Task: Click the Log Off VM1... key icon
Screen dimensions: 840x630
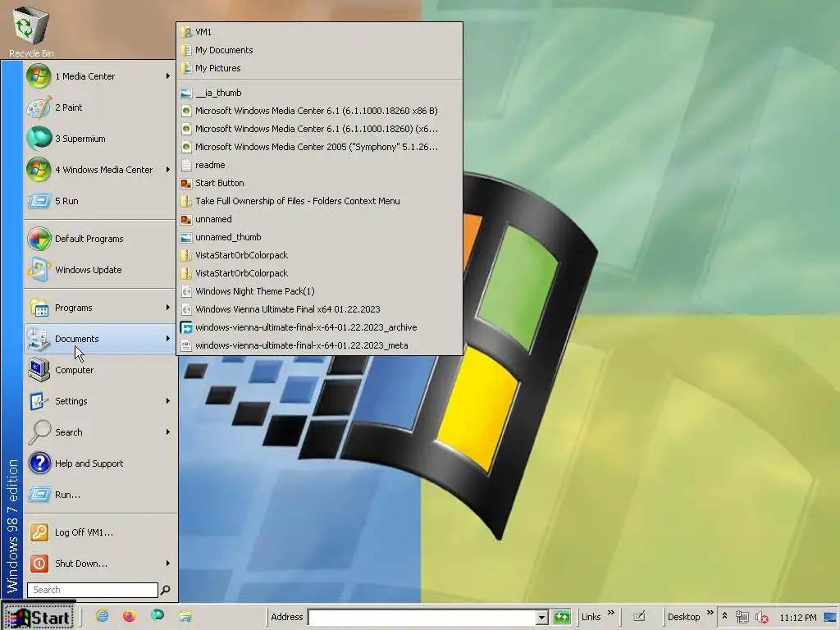Action: point(39,532)
